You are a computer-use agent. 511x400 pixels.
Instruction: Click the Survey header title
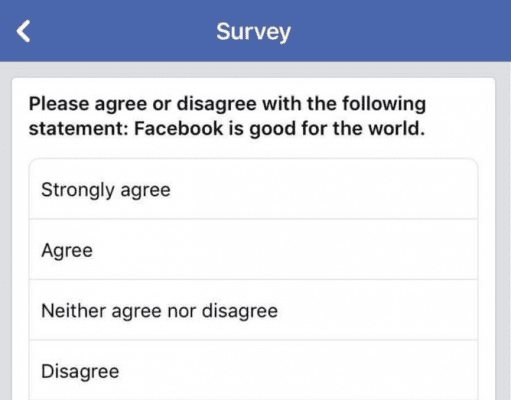(253, 32)
